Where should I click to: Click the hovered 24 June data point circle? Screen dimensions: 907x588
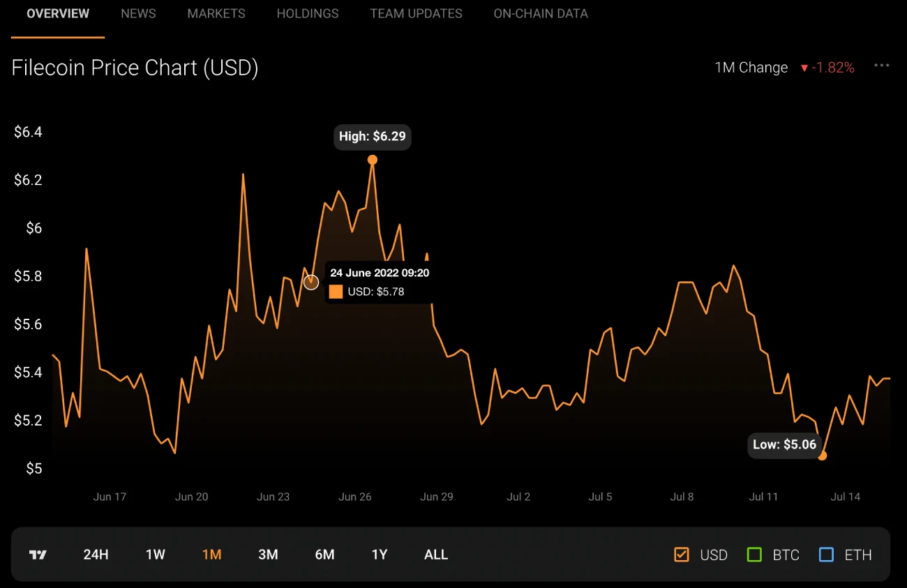pyautogui.click(x=311, y=282)
